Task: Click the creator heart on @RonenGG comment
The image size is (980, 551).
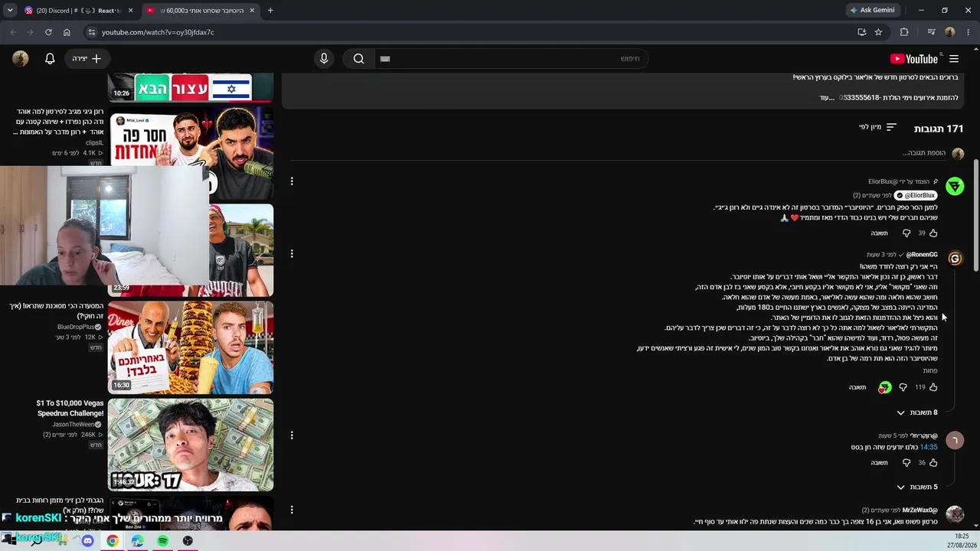Action: [x=884, y=387]
